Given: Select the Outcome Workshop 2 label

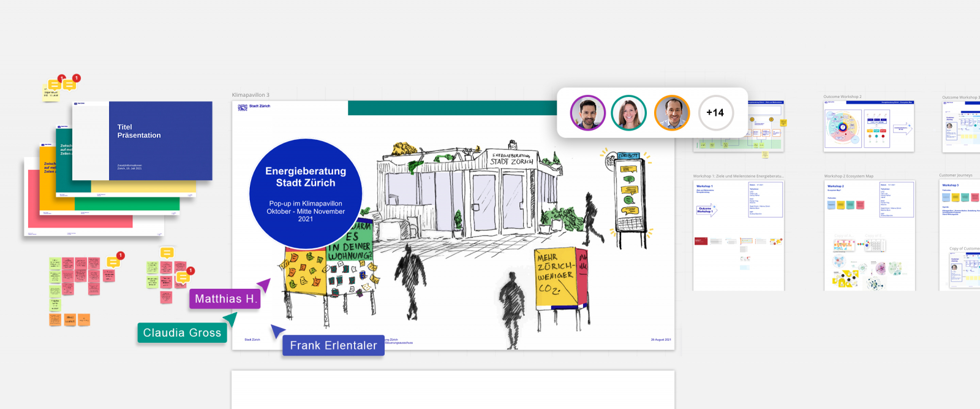Looking at the screenshot, I should click(x=842, y=97).
